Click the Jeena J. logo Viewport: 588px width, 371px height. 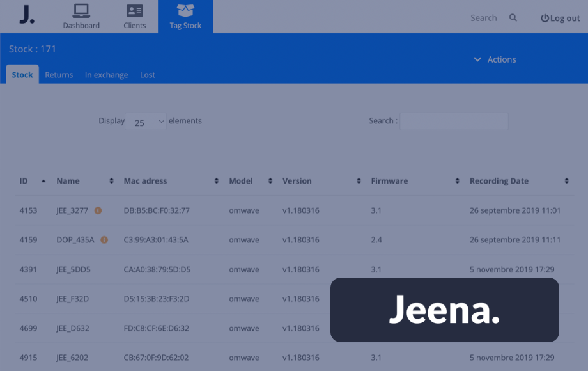pos(26,15)
